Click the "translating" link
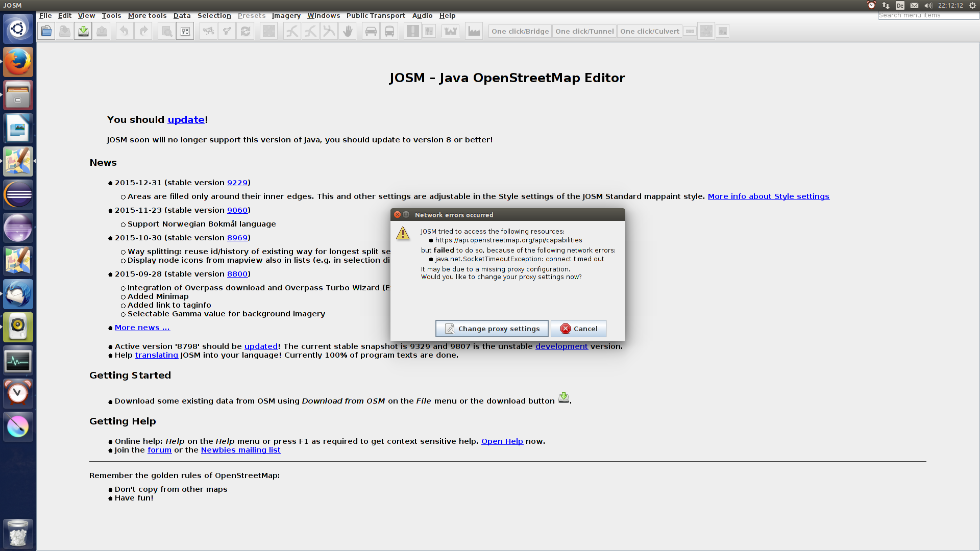The height and width of the screenshot is (551, 980). (x=157, y=355)
